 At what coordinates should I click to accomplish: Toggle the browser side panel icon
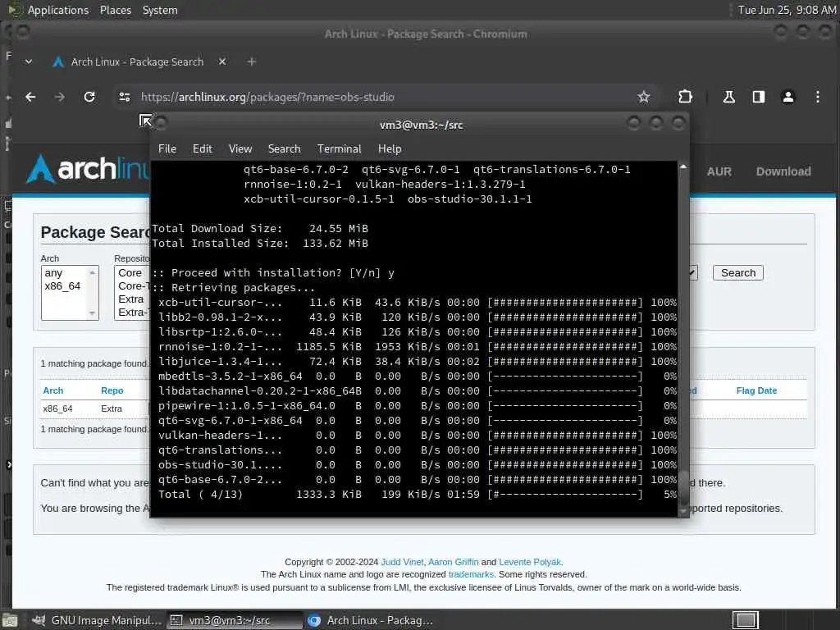[x=758, y=97]
